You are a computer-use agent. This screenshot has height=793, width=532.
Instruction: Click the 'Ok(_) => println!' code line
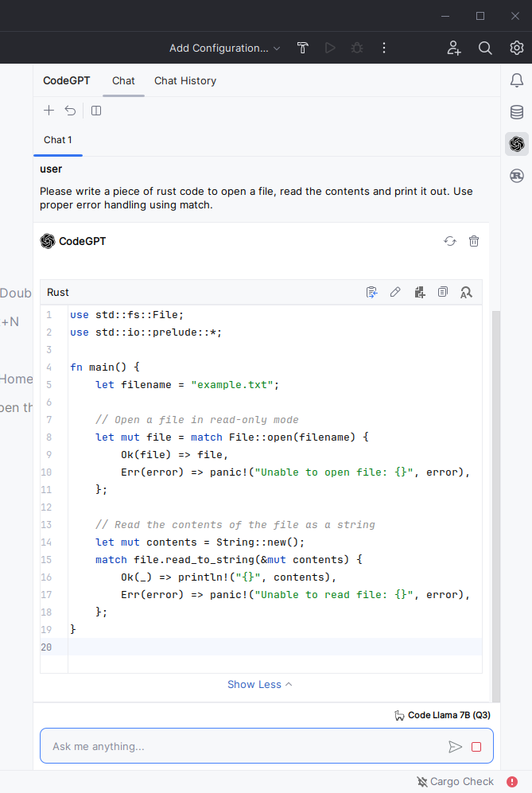pyautogui.click(x=228, y=577)
